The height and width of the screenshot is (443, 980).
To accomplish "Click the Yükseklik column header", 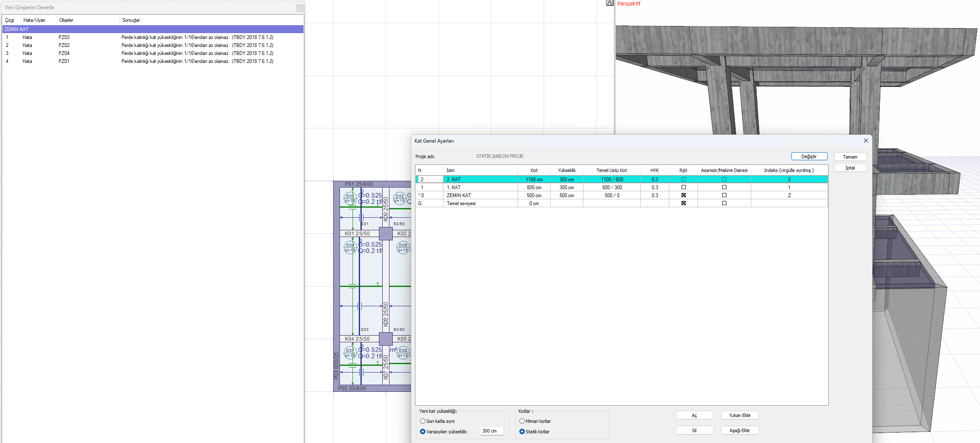I will pyautogui.click(x=567, y=170).
